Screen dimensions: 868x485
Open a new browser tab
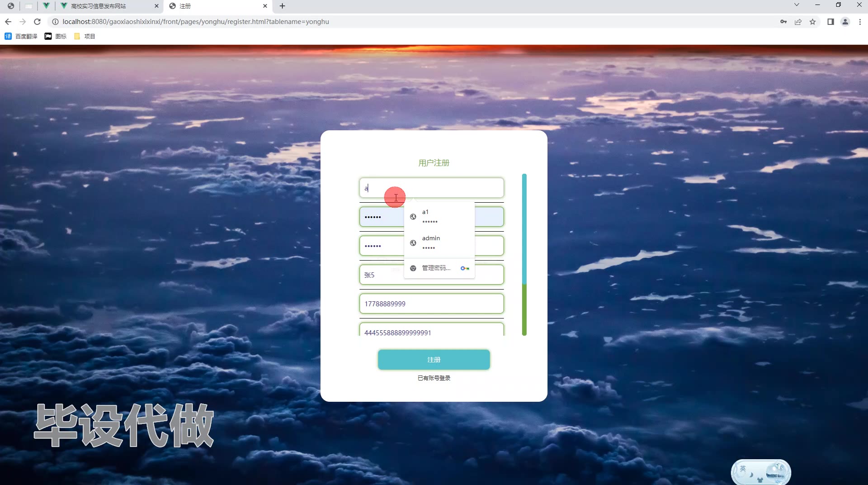pyautogui.click(x=283, y=6)
